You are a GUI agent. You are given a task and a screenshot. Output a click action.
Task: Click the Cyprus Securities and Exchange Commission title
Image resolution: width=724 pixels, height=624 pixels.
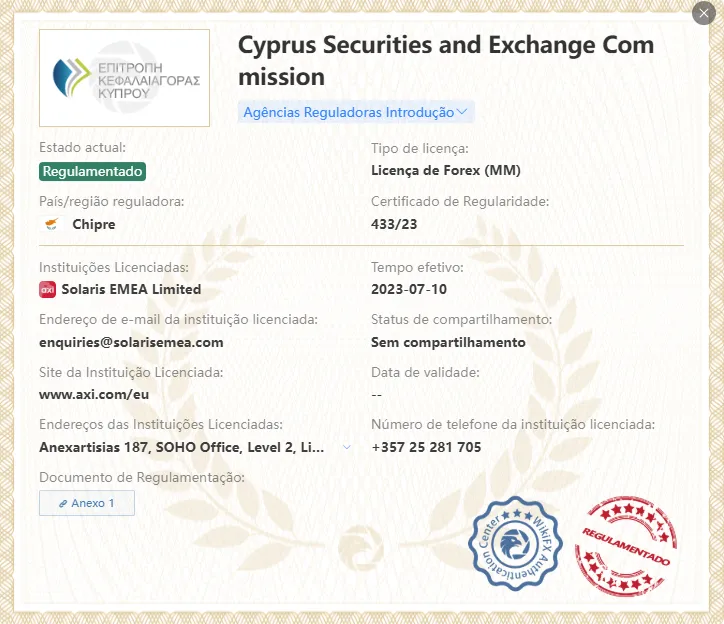coord(446,61)
